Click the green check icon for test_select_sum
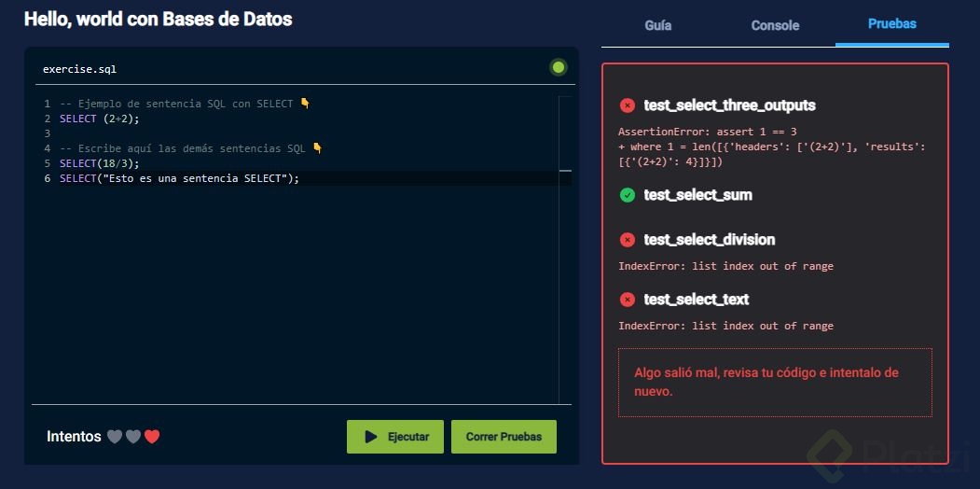Image resolution: width=980 pixels, height=489 pixels. pos(627,195)
